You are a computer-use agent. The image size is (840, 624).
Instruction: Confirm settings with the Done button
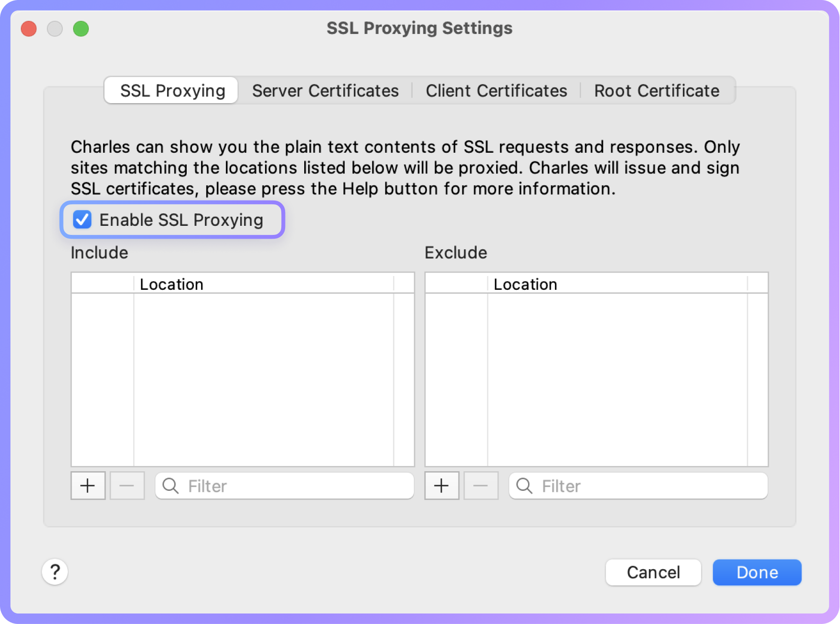[756, 572]
